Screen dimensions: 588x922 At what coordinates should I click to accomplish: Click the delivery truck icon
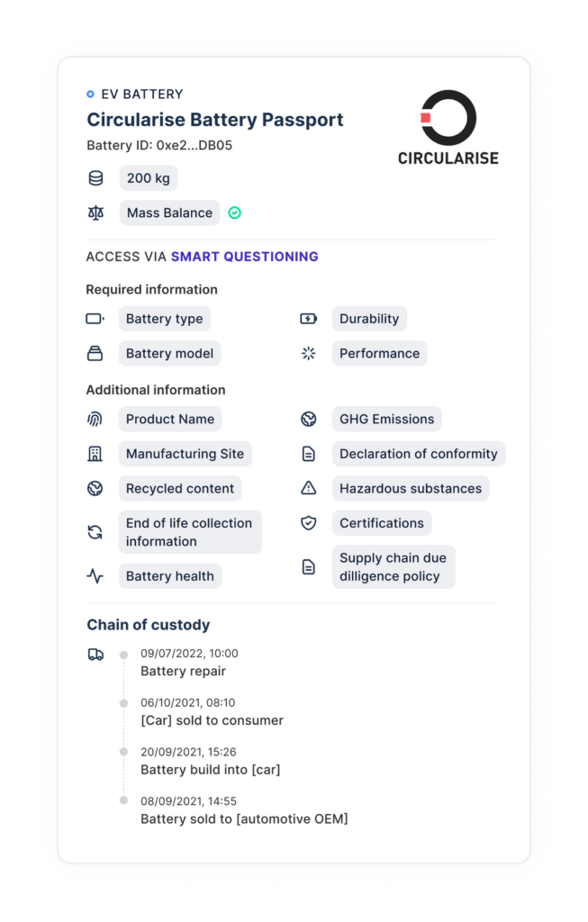95,655
